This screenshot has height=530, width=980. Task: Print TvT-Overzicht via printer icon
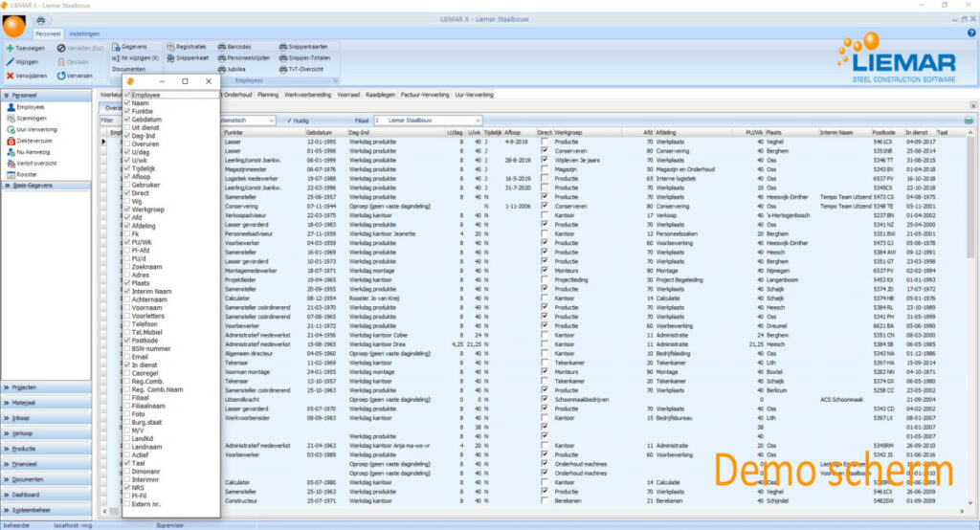point(283,70)
